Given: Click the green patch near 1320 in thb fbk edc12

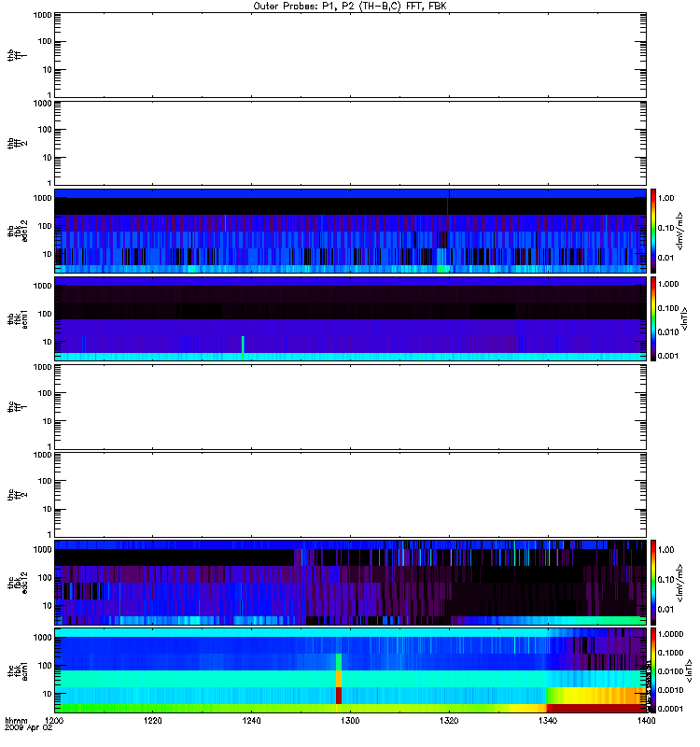Looking at the screenshot, I should (442, 269).
